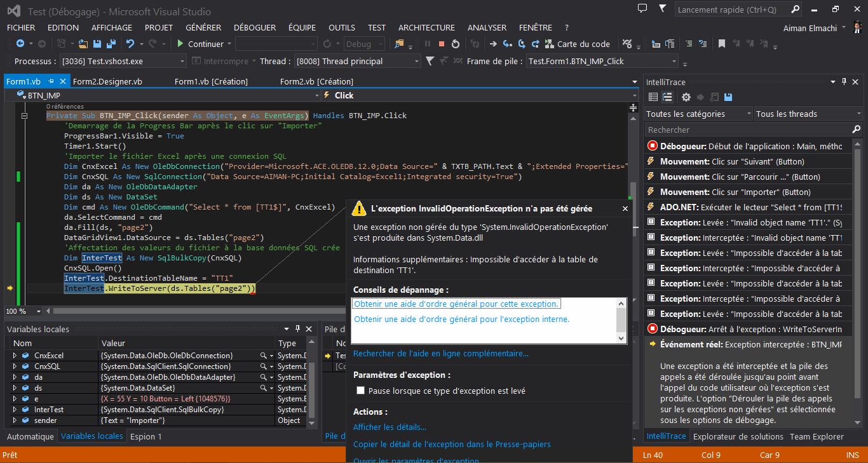Click the Continuer button
The image size is (868, 463).
point(200,44)
